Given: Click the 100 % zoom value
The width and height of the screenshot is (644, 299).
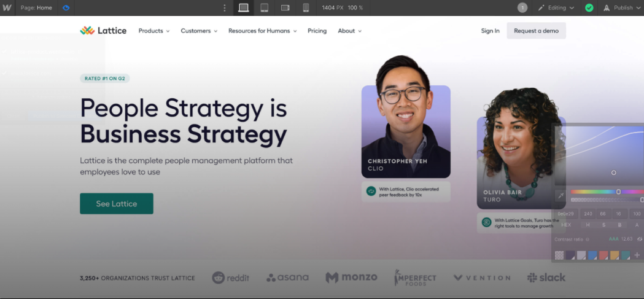Looking at the screenshot, I should [x=355, y=8].
